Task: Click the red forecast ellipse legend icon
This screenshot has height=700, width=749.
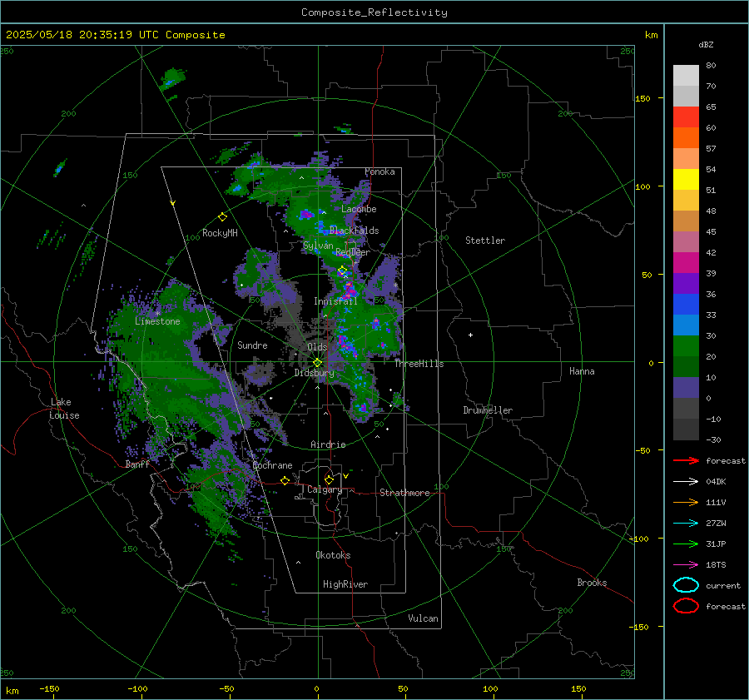Action: point(686,606)
